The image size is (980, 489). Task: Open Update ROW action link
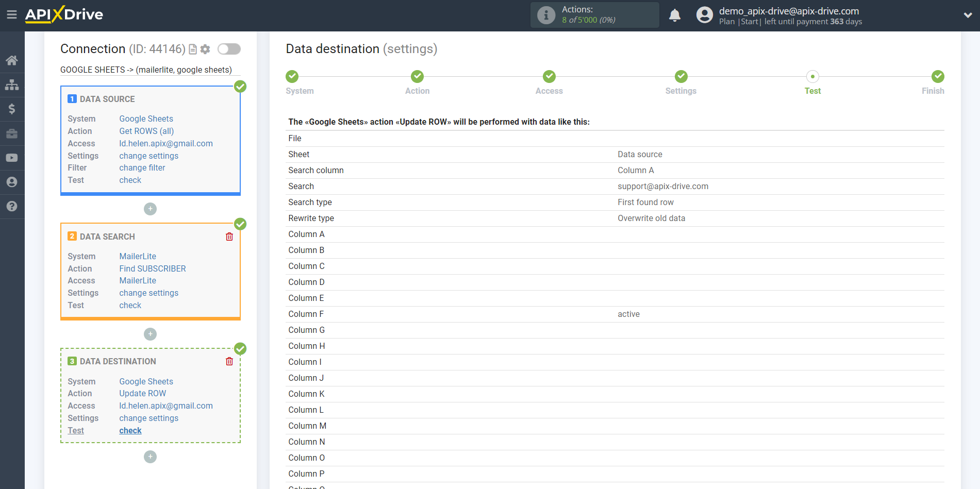(142, 393)
